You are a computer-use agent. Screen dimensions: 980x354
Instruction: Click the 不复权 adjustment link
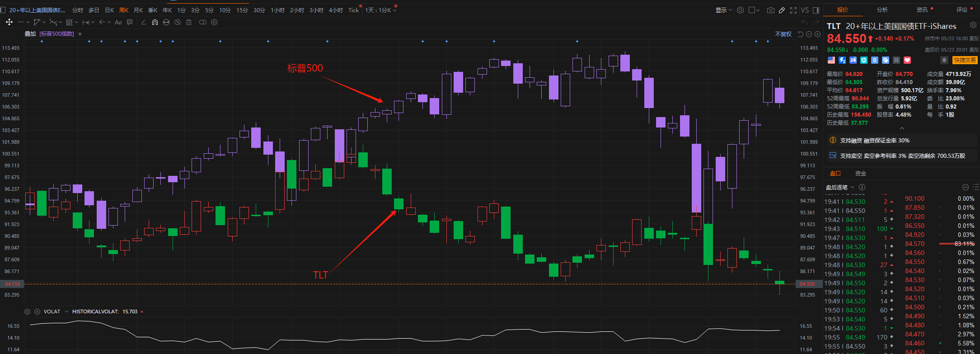point(783,34)
